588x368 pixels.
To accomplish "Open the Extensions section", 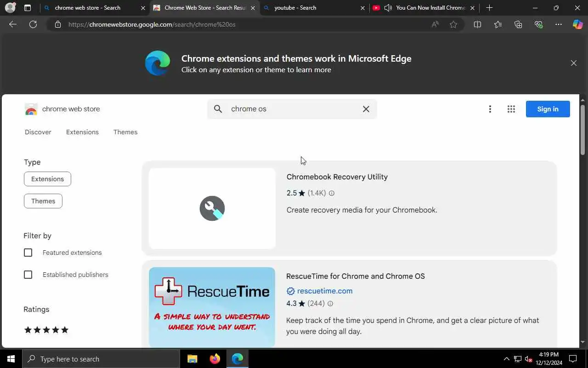I will (x=82, y=132).
